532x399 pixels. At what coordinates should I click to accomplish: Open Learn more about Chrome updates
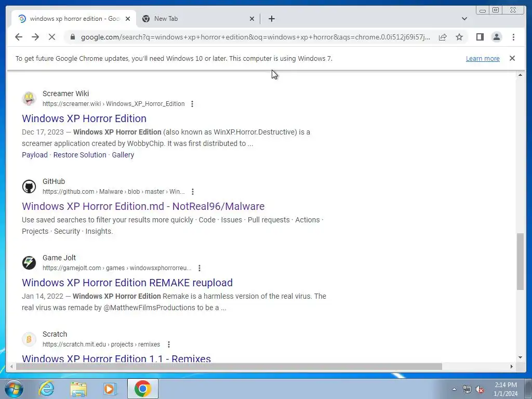(x=483, y=58)
